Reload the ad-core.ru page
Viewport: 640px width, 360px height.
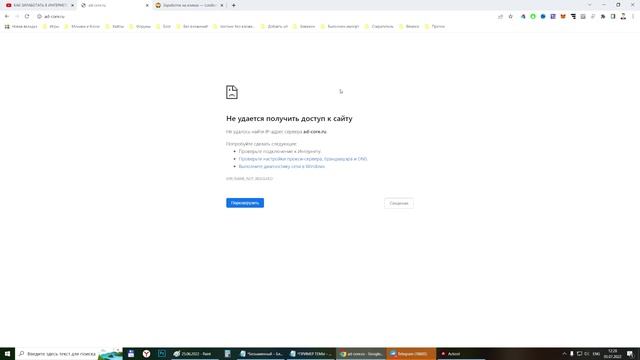pos(27,16)
